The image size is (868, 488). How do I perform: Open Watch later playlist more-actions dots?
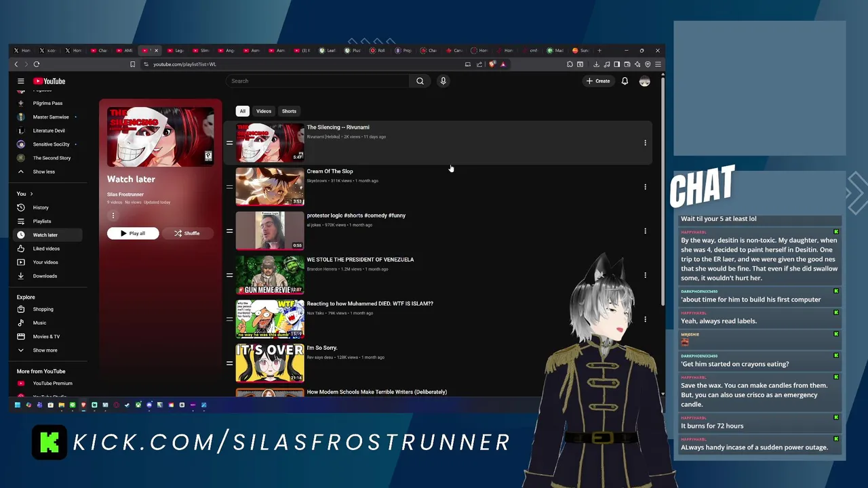(x=113, y=216)
